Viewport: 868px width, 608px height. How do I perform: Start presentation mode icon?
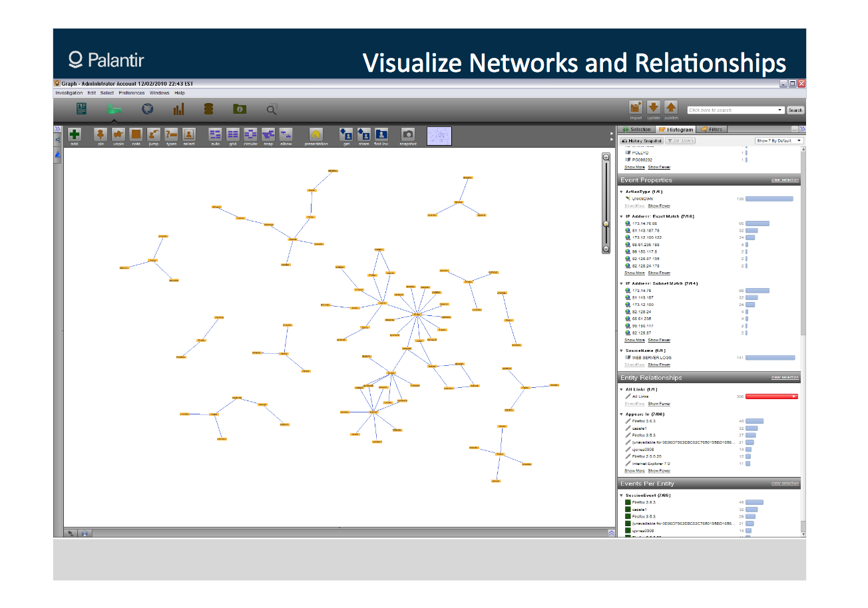316,134
